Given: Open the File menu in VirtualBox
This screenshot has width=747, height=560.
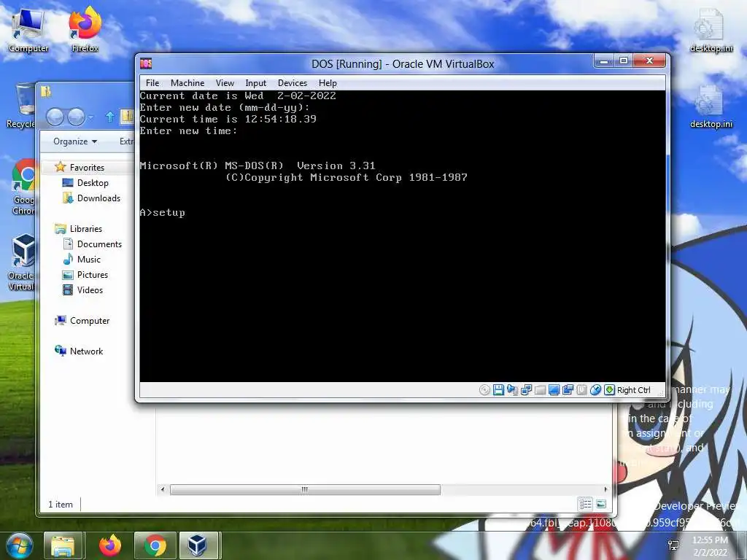Looking at the screenshot, I should pos(152,83).
